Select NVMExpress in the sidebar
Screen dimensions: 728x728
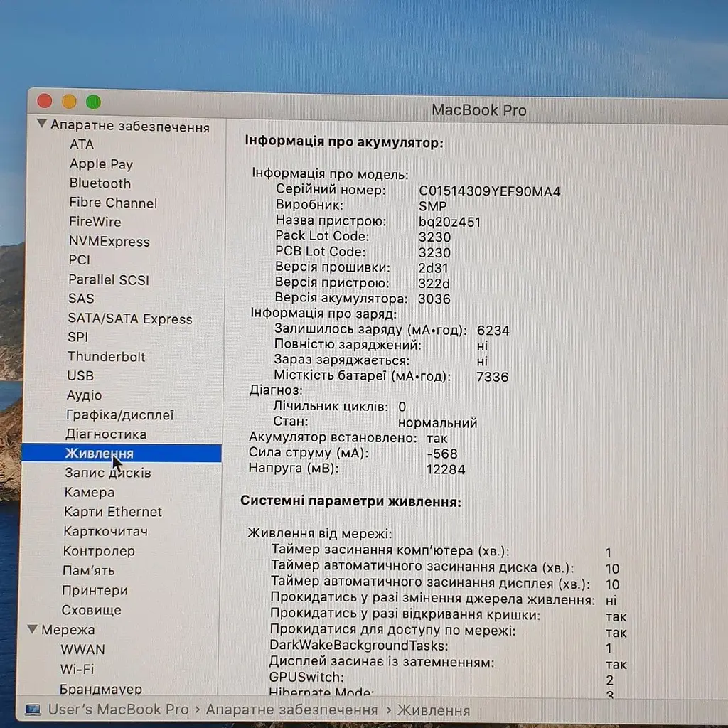(109, 242)
